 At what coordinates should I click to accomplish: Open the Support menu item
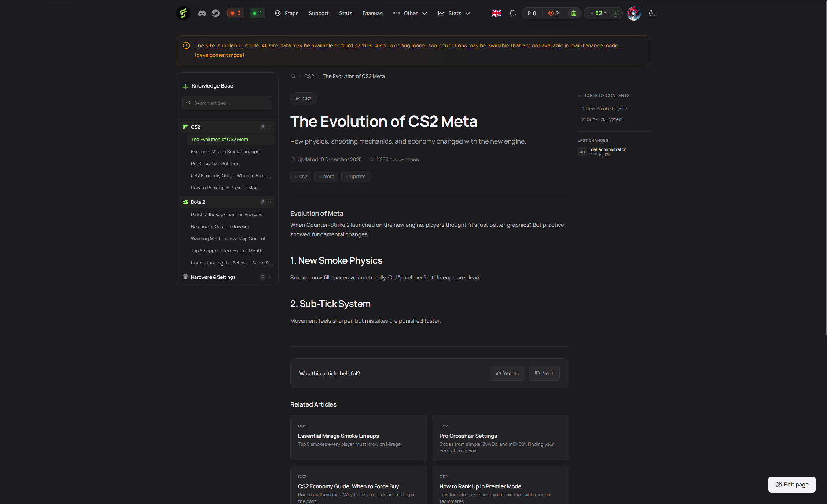click(x=319, y=13)
